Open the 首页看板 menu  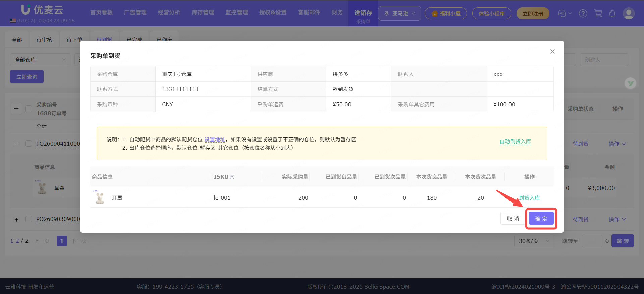(x=101, y=12)
